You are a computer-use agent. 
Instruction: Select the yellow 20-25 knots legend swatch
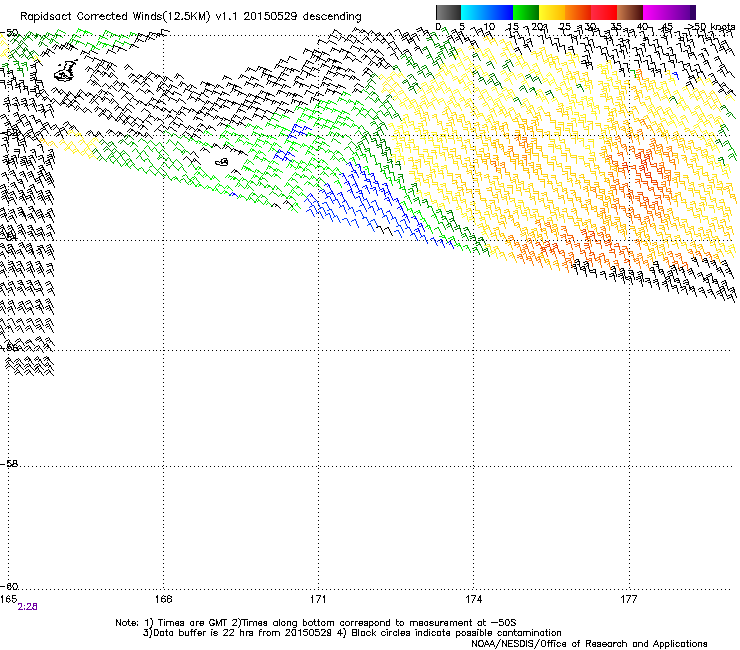(x=552, y=12)
